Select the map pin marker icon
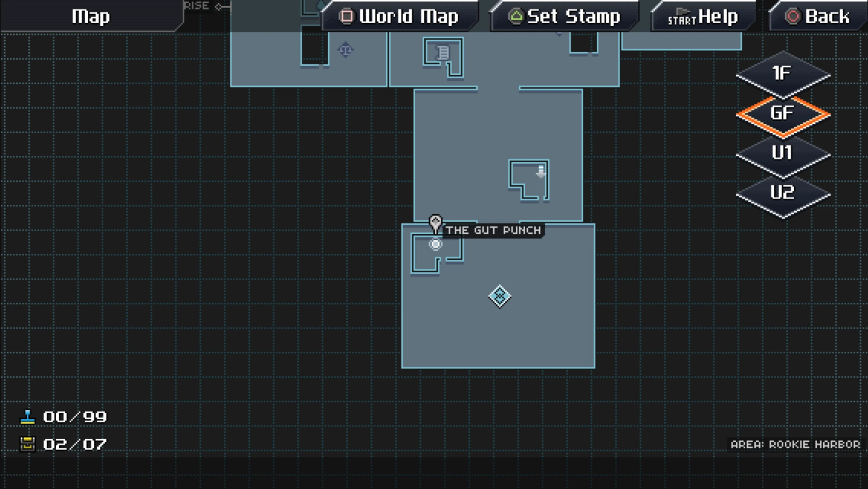 [x=435, y=224]
